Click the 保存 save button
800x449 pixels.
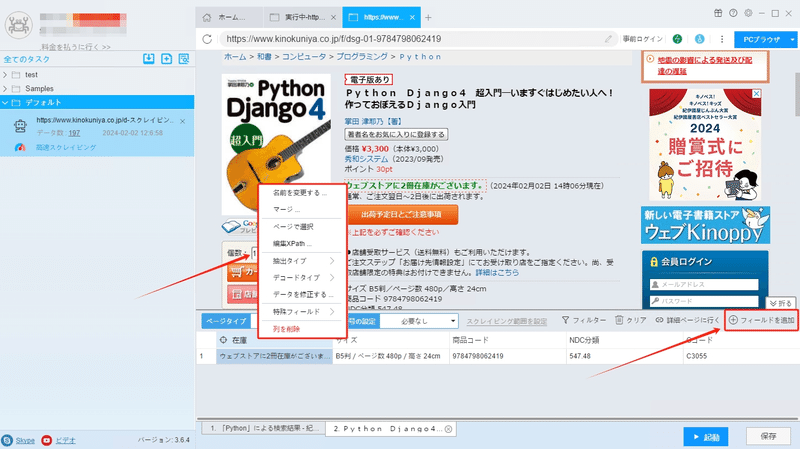click(x=768, y=436)
